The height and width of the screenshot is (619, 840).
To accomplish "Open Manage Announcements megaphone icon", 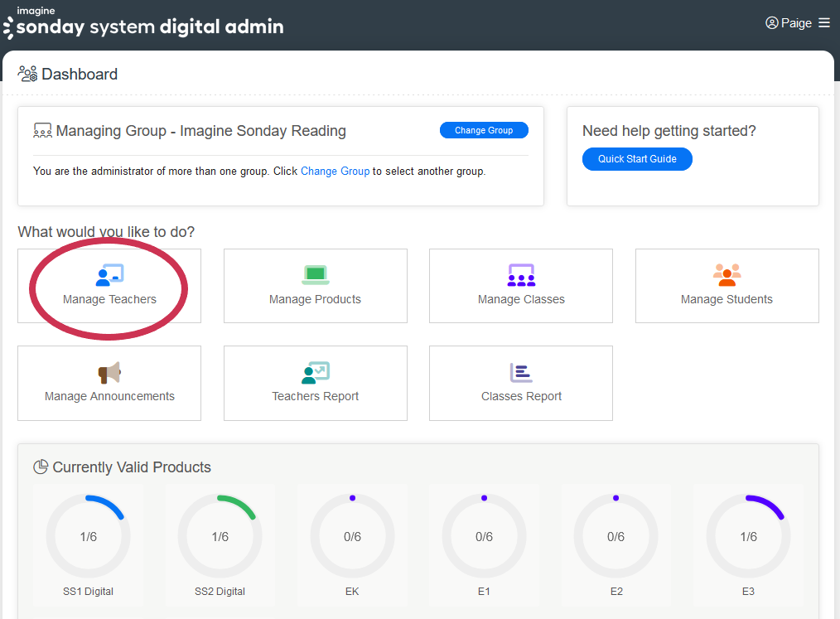I will click(x=109, y=373).
